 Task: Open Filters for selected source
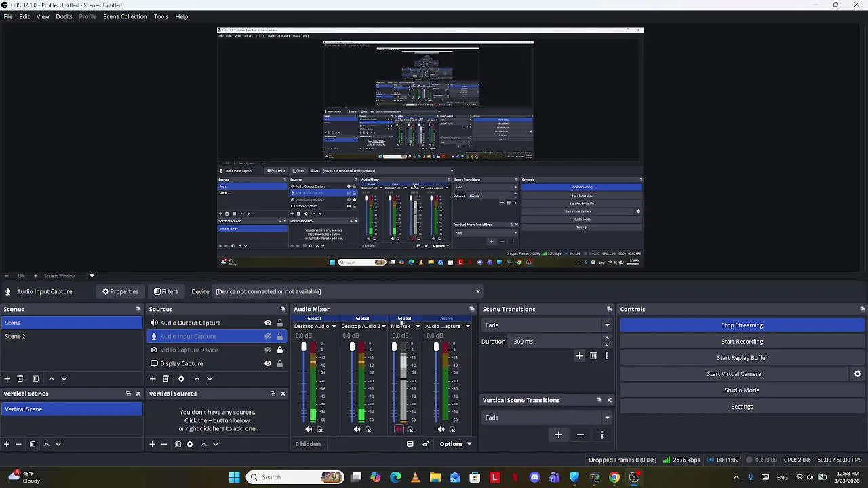tap(166, 291)
